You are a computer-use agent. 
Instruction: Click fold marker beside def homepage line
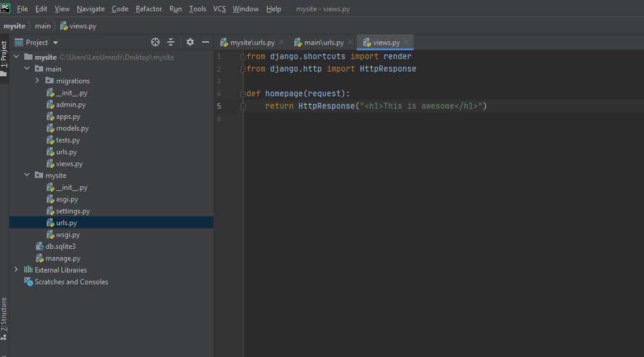coord(243,93)
